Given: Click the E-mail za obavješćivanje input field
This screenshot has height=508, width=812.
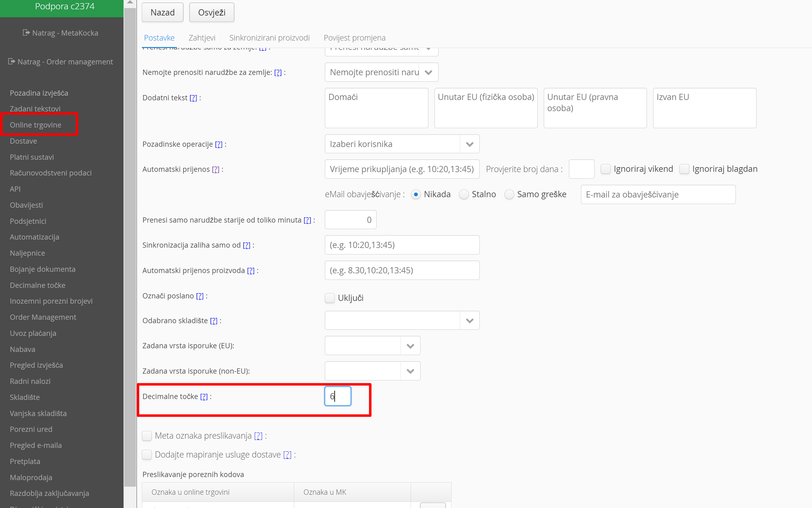Looking at the screenshot, I should pos(658,194).
